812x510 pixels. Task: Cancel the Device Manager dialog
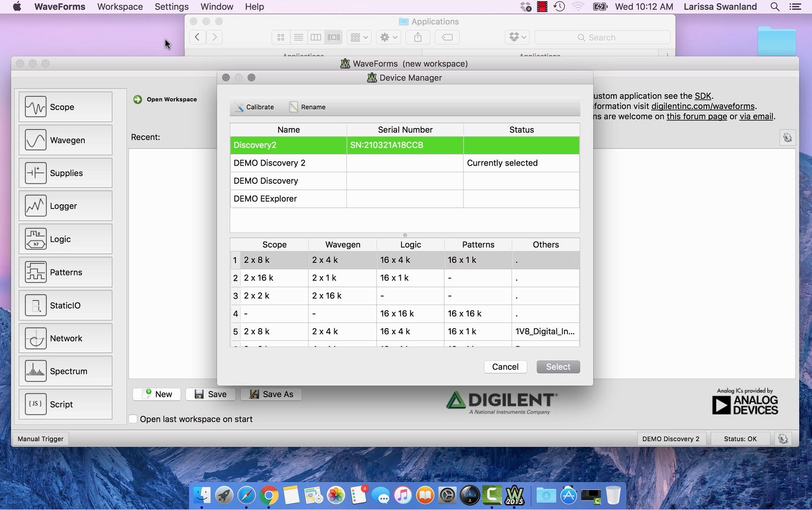(x=505, y=367)
